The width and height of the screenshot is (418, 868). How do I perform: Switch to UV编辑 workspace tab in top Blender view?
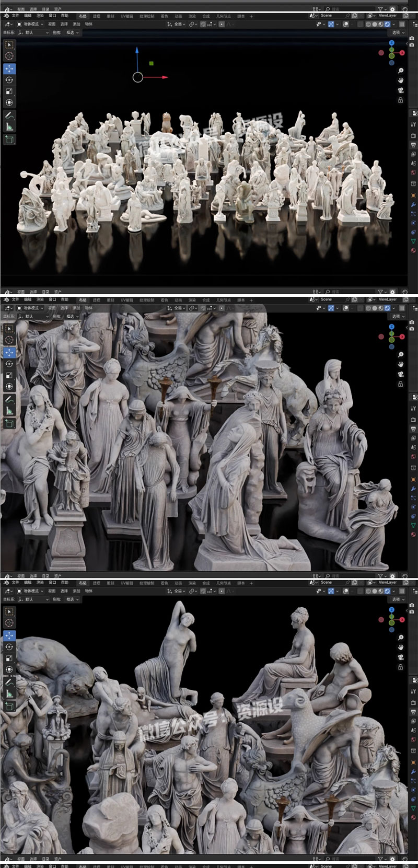pos(127,16)
